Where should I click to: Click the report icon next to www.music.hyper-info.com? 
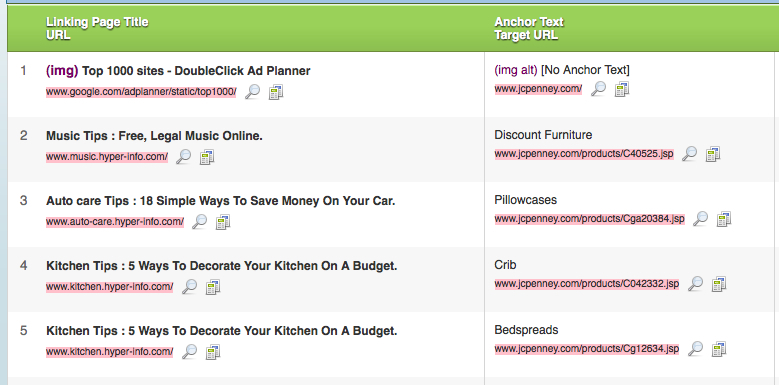click(207, 157)
